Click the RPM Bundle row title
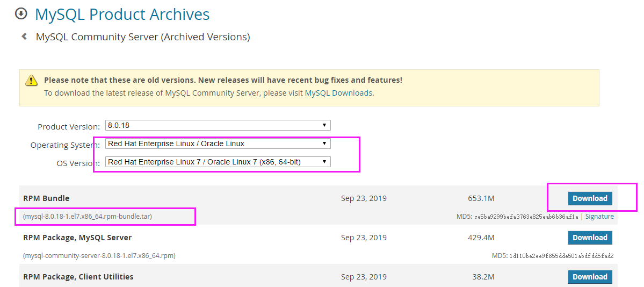Screen dimensions: 644x287 tap(46, 198)
